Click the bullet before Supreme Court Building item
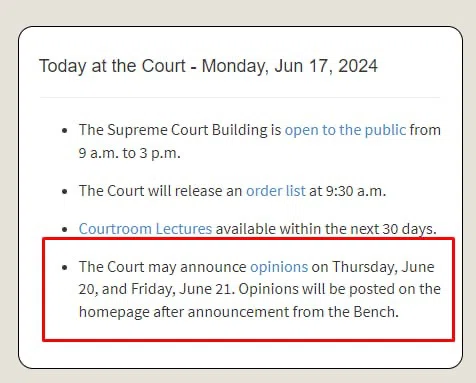Screen dimensions: 476x383 [x=65, y=130]
